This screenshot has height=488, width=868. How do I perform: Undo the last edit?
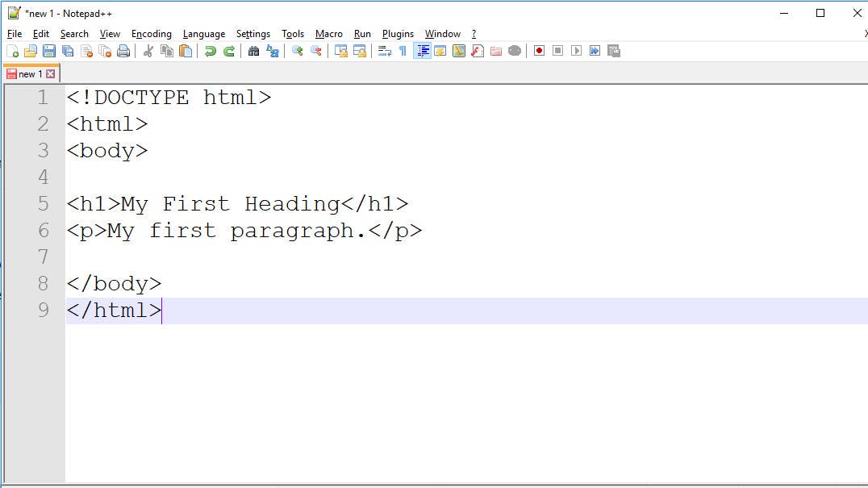point(210,51)
